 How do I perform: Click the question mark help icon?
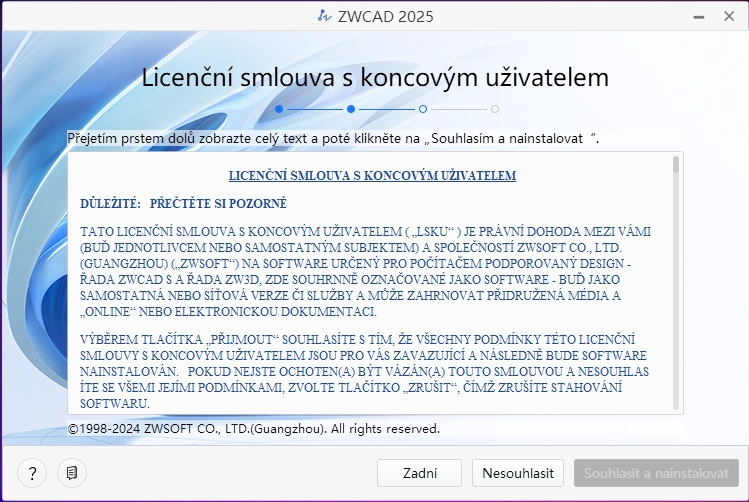(32, 472)
